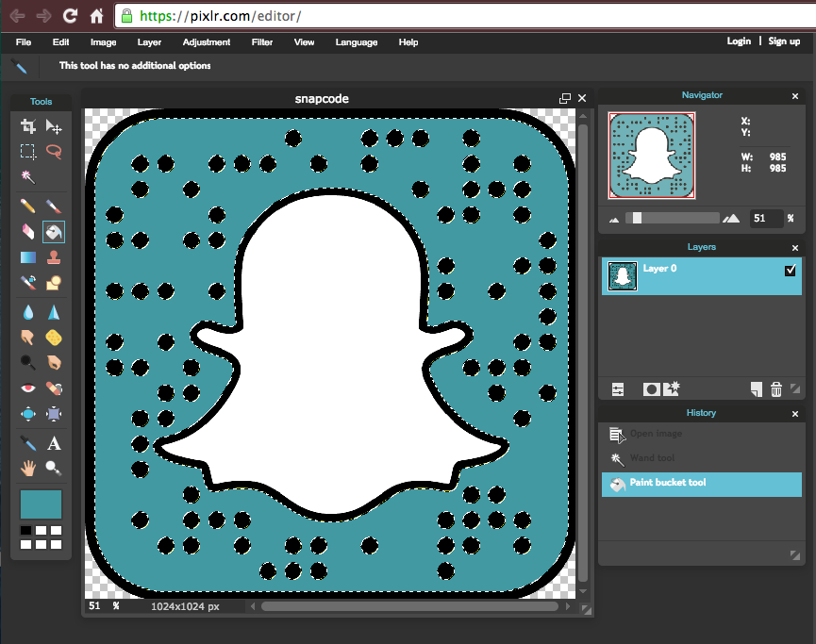The height and width of the screenshot is (644, 816).
Task: Select the Blur droplet tool
Action: click(28, 312)
